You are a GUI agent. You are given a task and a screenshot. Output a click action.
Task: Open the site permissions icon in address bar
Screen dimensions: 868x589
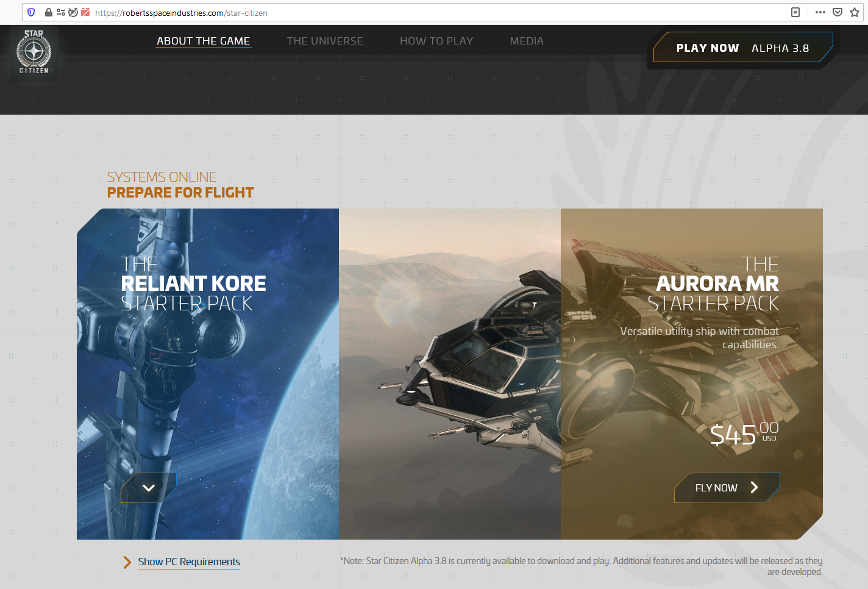click(61, 12)
